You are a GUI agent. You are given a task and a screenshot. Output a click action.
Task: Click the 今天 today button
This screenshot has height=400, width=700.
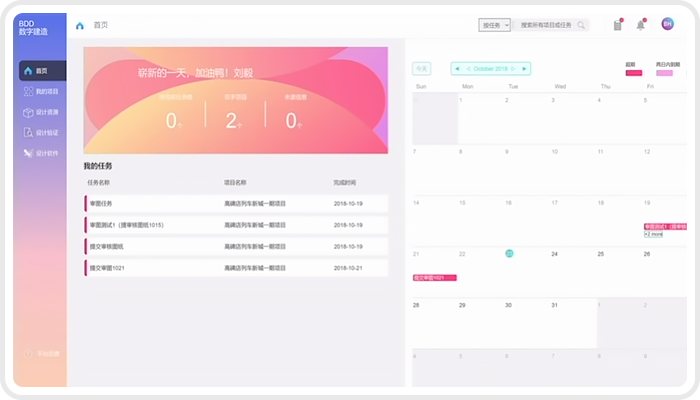(x=422, y=69)
